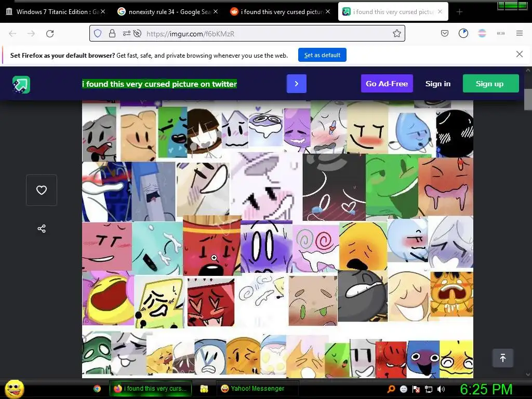Close the Reddit tab
This screenshot has height=399, width=532.
pyautogui.click(x=328, y=11)
